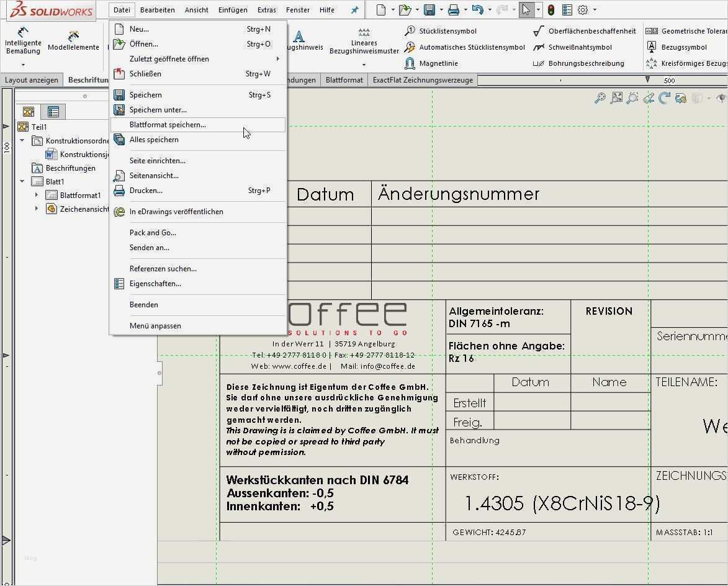Image resolution: width=728 pixels, height=586 pixels.
Task: Open the Einfügen menu
Action: pos(233,9)
